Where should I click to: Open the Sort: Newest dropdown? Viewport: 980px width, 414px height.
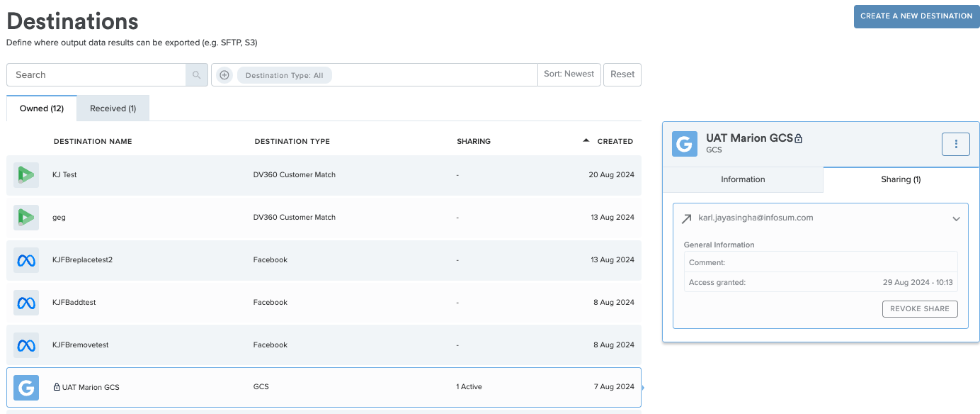point(569,74)
